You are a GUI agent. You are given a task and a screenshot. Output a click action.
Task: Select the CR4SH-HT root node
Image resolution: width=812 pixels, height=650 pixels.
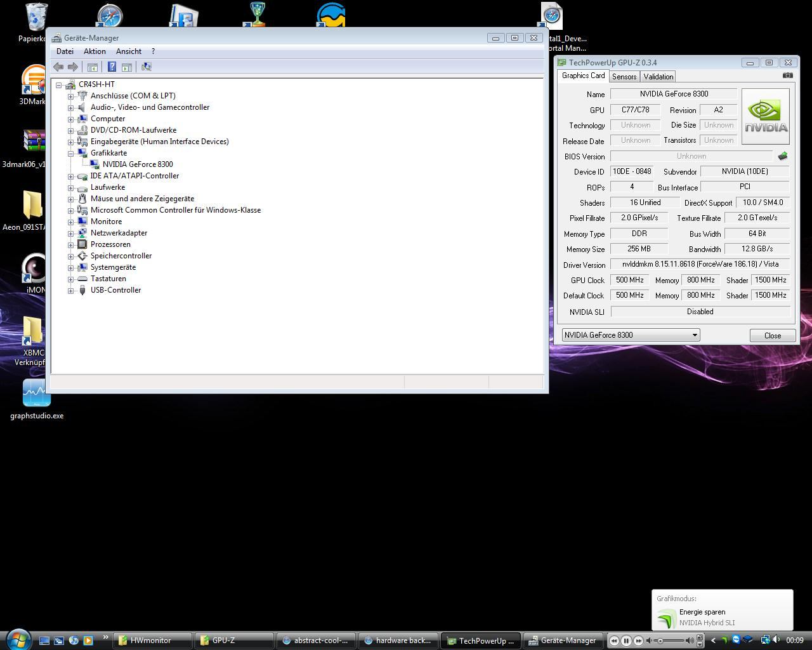(x=96, y=84)
